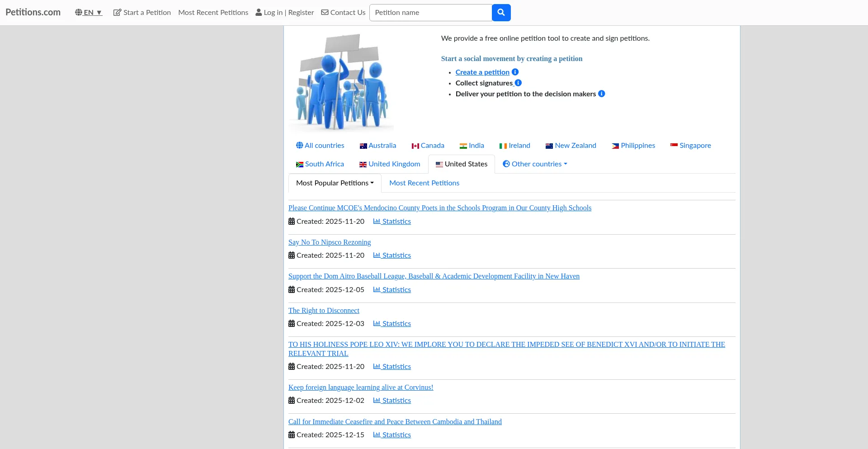Select the United States country tab
This screenshot has height=449, width=868.
(462, 164)
